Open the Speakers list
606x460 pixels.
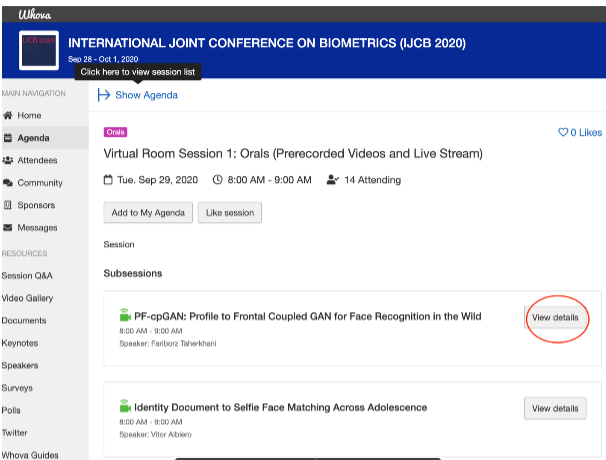[x=20, y=365]
